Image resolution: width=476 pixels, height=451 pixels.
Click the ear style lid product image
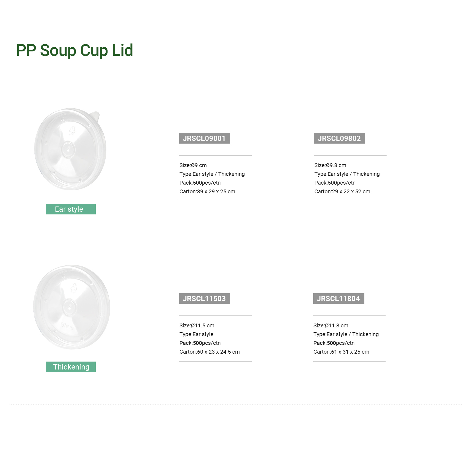70,149
